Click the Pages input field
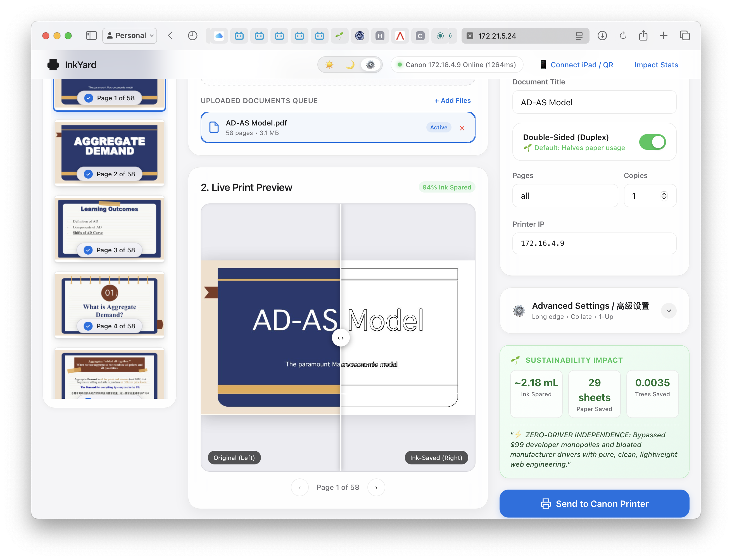Screen dimensions: 732x560 click(565, 196)
